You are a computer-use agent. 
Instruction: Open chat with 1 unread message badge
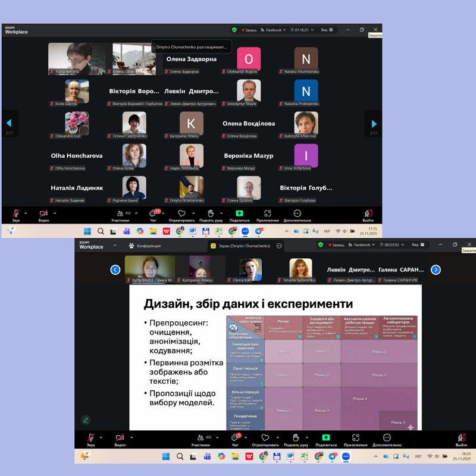pos(235,439)
